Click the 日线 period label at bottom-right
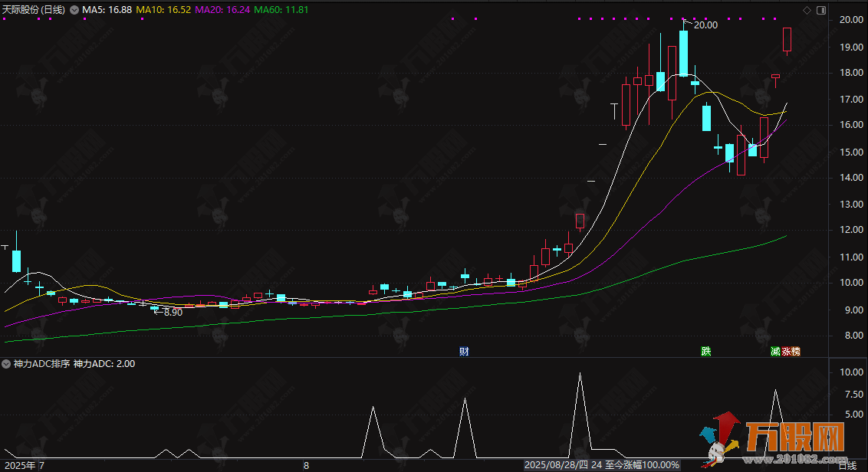The image size is (868, 472). [847, 465]
